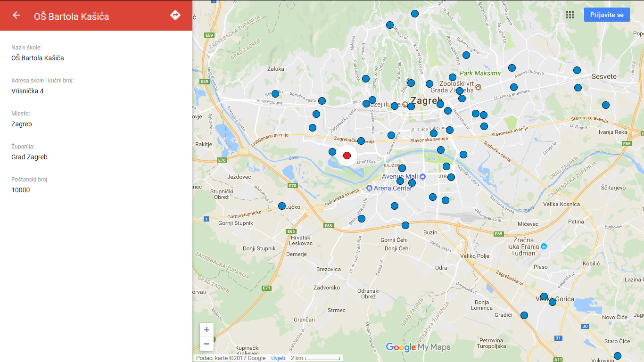The width and height of the screenshot is (644, 362).
Task: Click the blue marker left of the red marker
Action: pos(332,152)
